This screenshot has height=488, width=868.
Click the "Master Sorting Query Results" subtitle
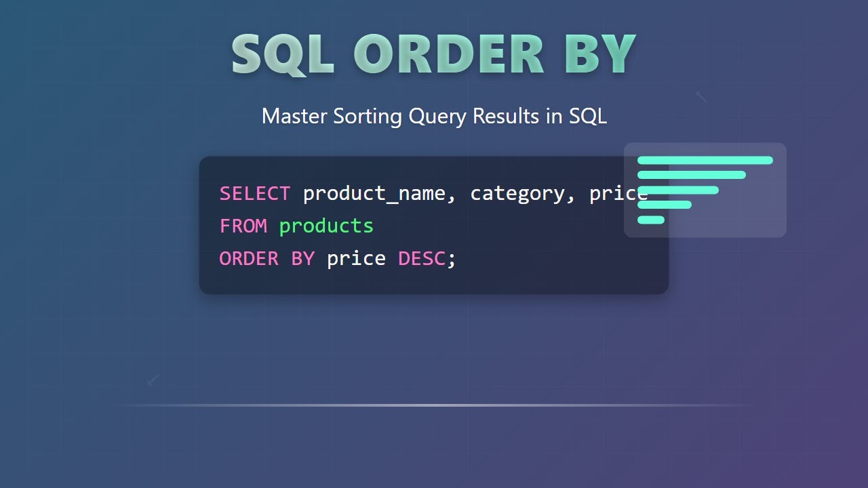click(434, 116)
